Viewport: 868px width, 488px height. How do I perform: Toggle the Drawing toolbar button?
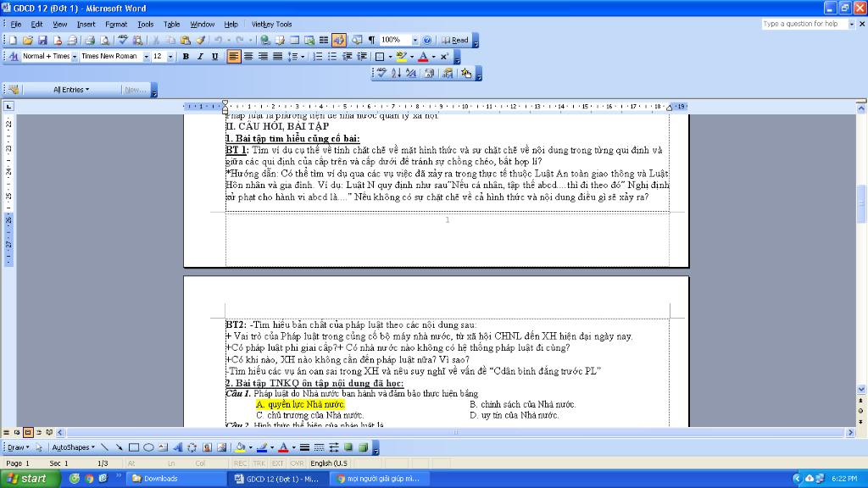point(339,41)
